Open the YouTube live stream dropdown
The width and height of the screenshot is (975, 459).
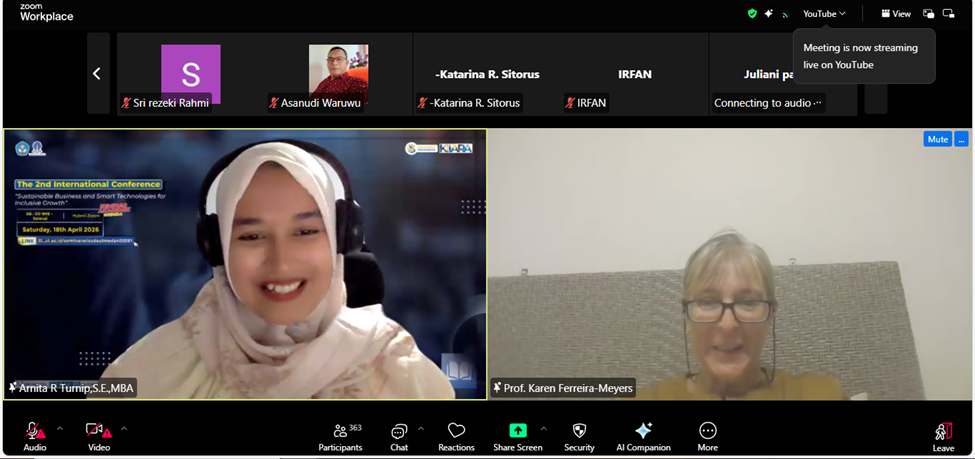pos(824,14)
